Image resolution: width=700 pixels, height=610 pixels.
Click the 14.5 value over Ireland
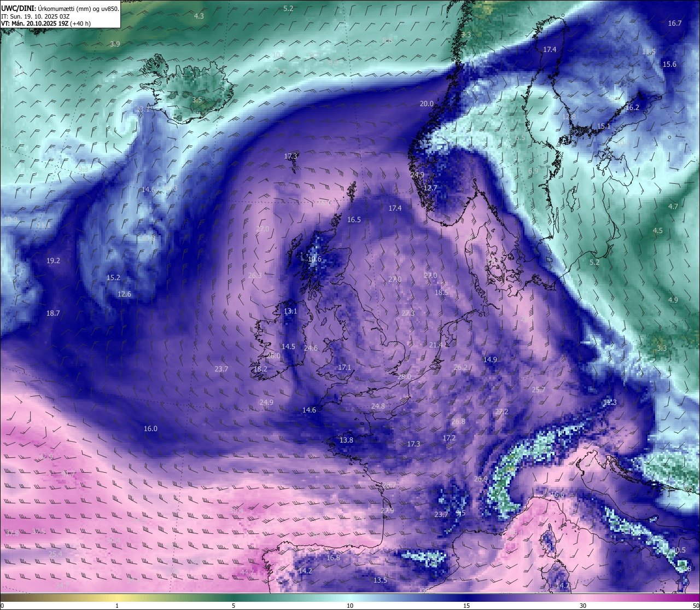click(x=288, y=347)
